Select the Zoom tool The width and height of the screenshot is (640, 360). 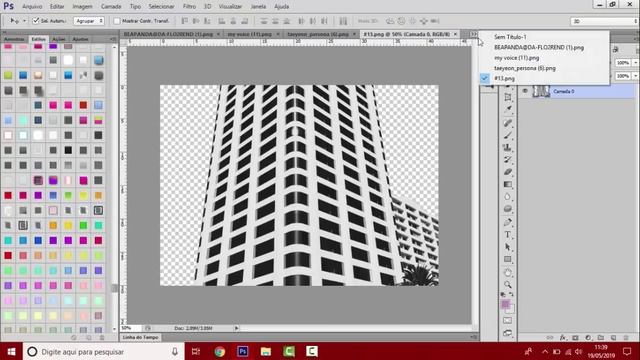point(508,284)
